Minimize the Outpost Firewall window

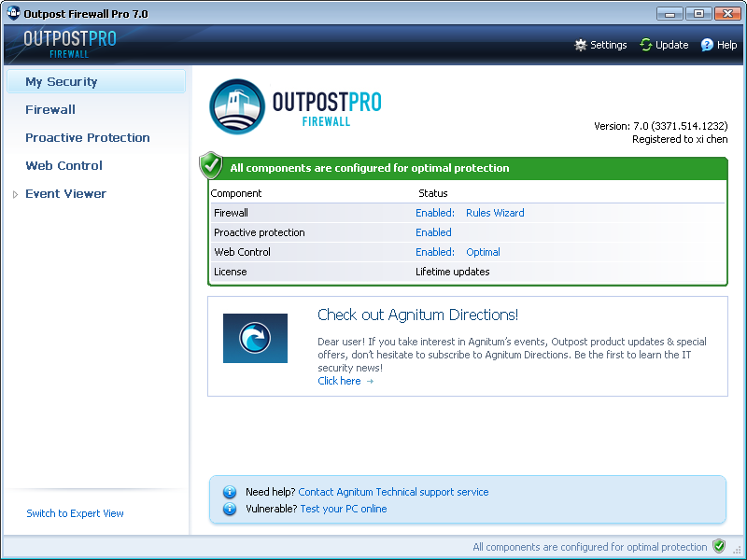pyautogui.click(x=669, y=13)
